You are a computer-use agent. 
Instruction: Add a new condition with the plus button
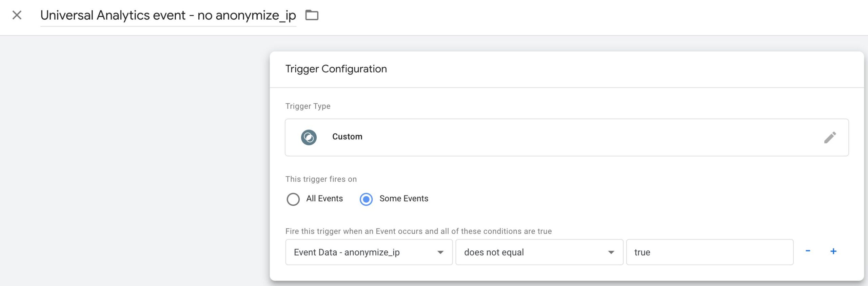[833, 251]
